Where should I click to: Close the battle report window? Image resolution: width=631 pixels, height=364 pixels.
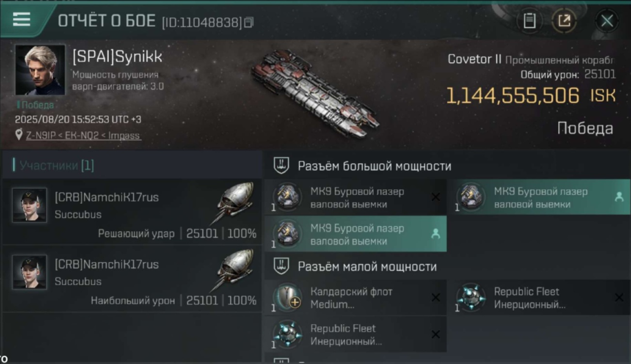point(607,21)
